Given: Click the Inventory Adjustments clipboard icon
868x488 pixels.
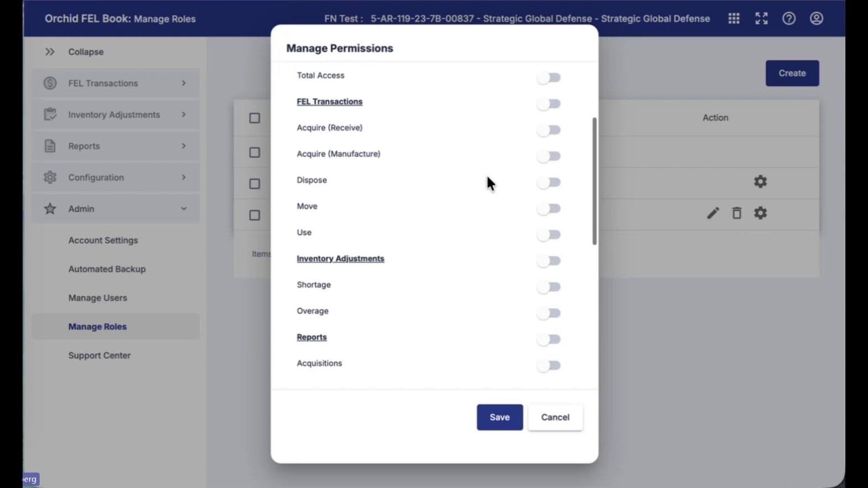Looking at the screenshot, I should 50,114.
